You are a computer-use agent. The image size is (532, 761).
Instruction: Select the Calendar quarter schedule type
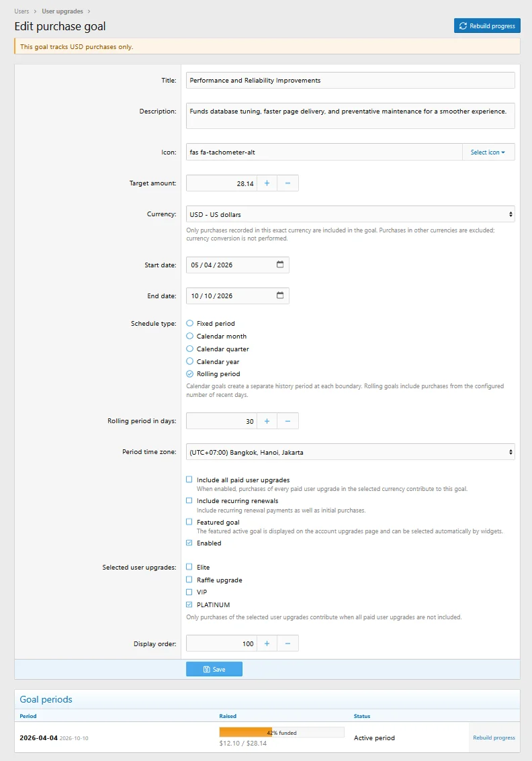tap(190, 349)
